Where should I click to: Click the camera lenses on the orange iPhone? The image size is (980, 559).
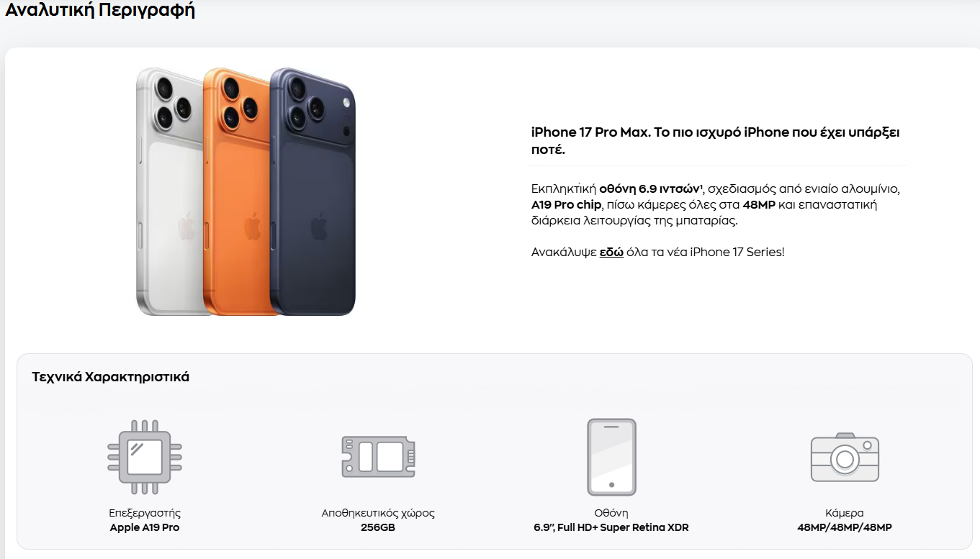point(237,102)
